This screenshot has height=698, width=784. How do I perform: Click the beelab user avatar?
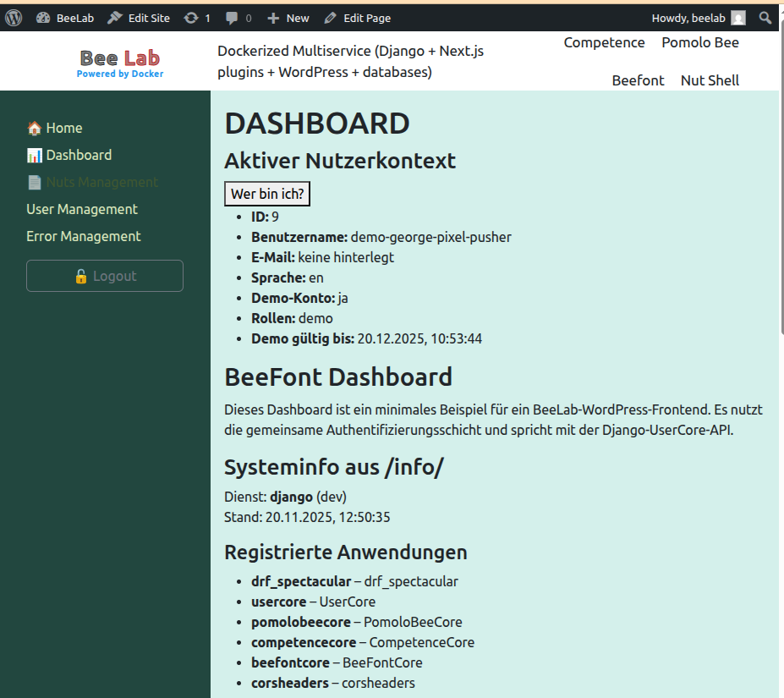click(x=738, y=18)
